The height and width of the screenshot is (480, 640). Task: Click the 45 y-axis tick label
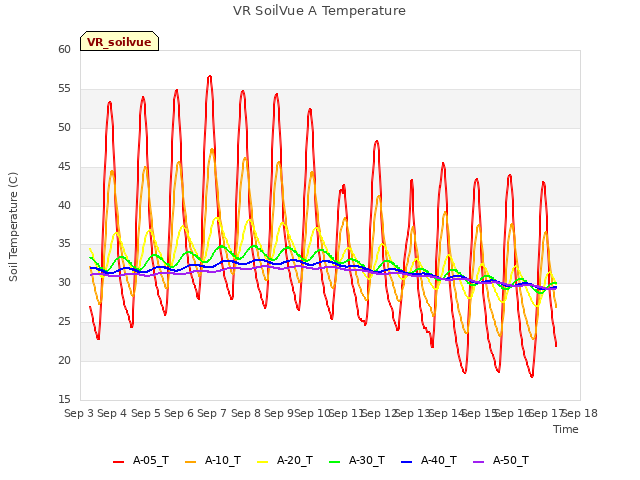click(x=64, y=167)
